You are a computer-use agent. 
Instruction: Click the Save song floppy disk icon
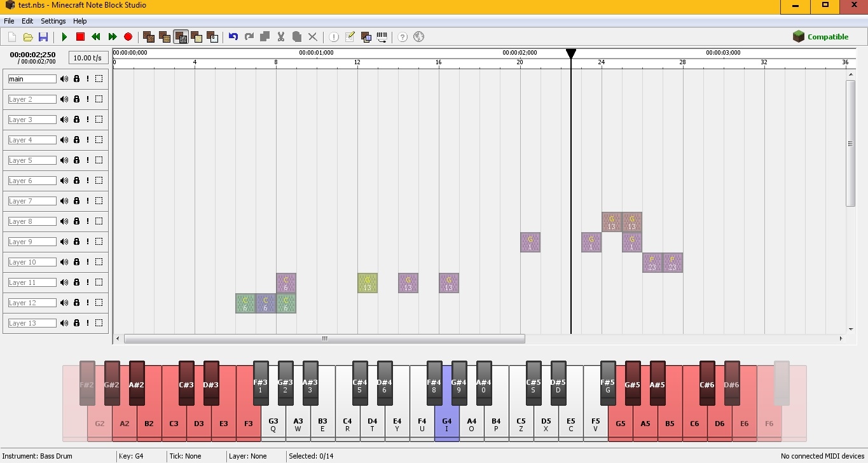pos(43,37)
